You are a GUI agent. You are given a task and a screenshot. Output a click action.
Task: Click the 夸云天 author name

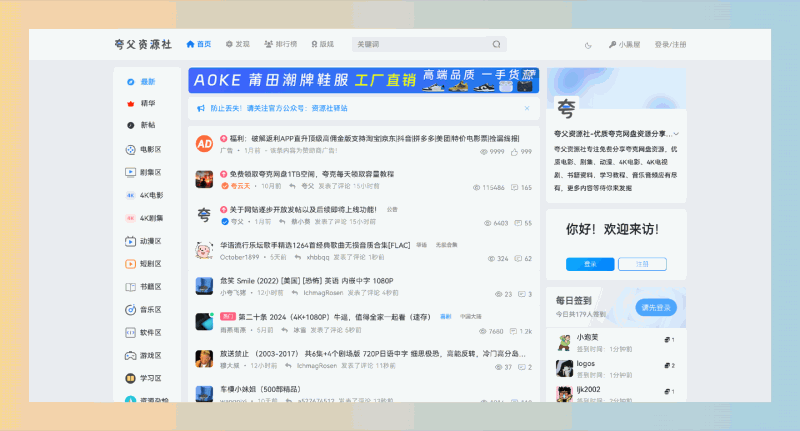click(x=241, y=186)
